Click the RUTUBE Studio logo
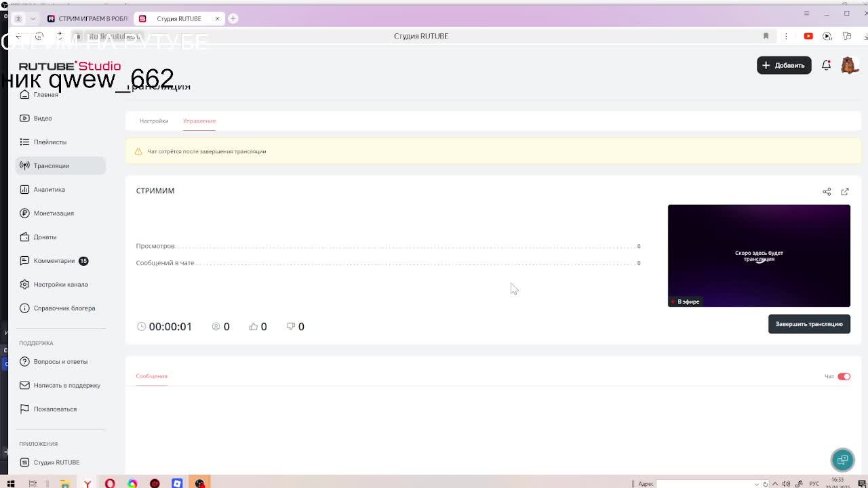 tap(70, 66)
